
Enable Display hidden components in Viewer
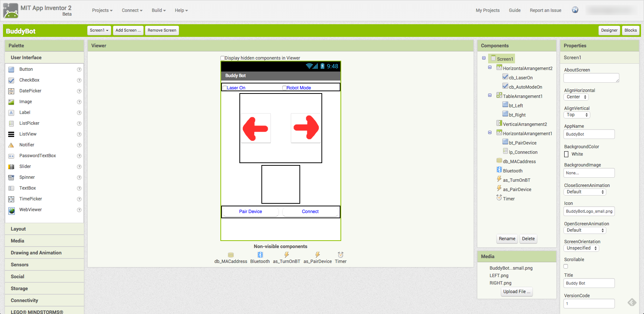click(x=223, y=58)
